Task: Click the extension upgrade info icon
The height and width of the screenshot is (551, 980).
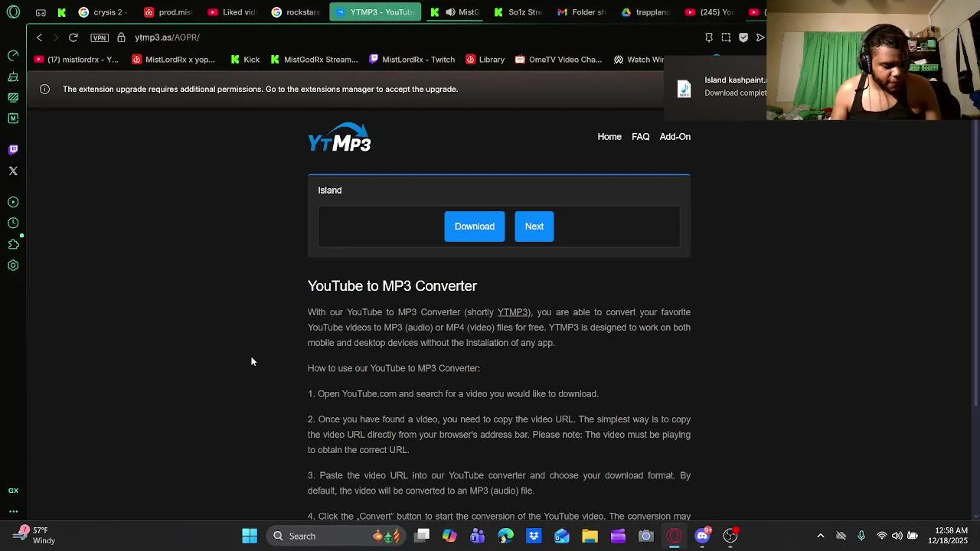Action: tap(44, 90)
